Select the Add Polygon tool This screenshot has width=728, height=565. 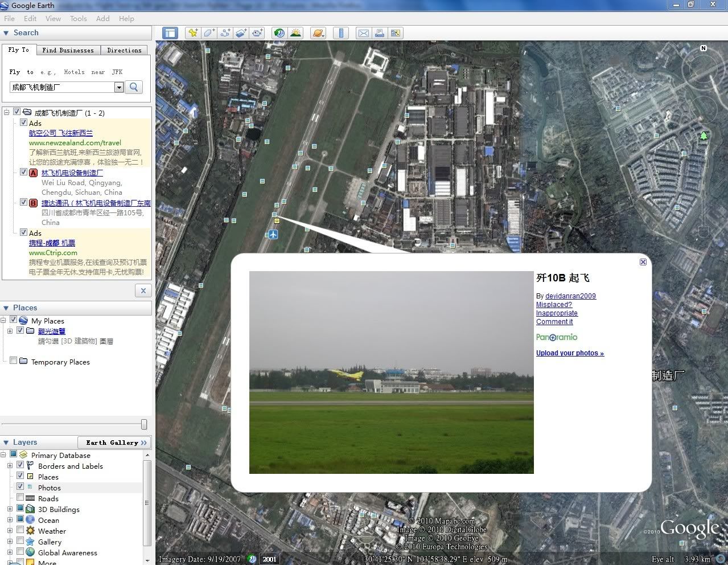click(209, 33)
